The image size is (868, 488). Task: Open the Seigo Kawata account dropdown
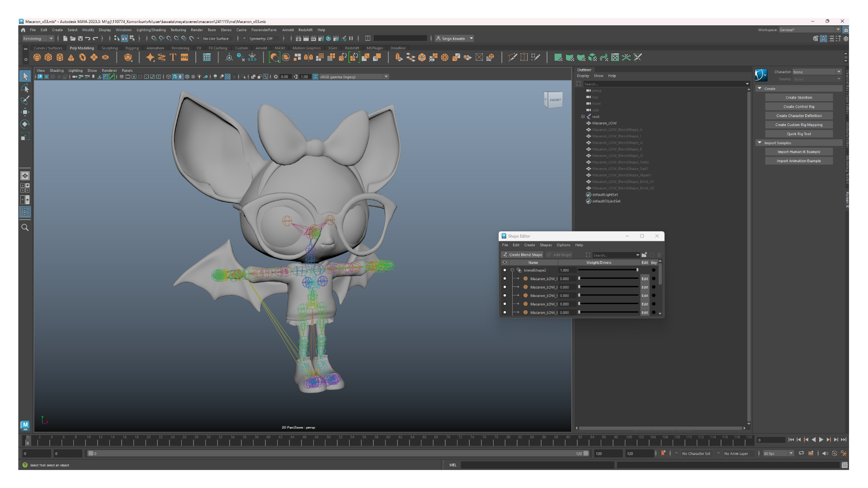pos(455,38)
